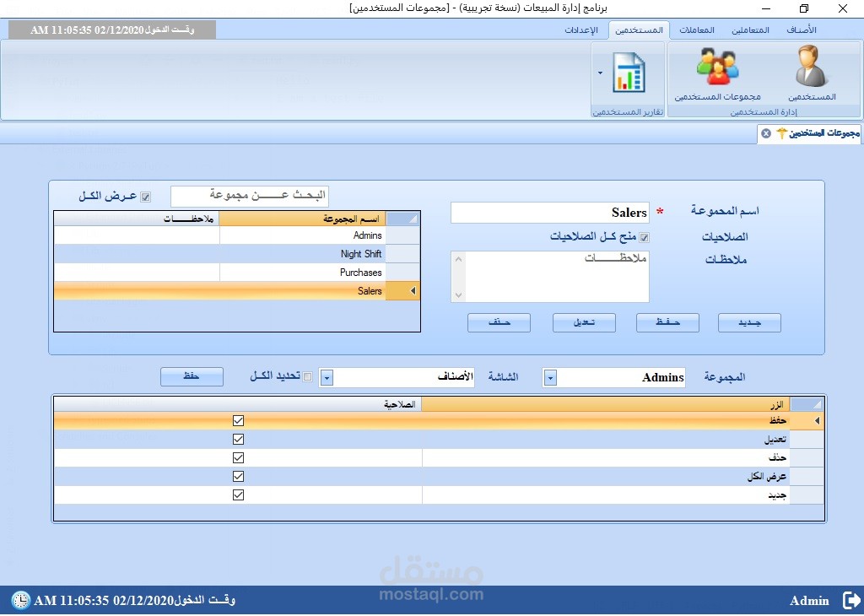The height and width of the screenshot is (616, 864).
Task: Uncheck permission for the حذف row
Action: tap(238, 458)
